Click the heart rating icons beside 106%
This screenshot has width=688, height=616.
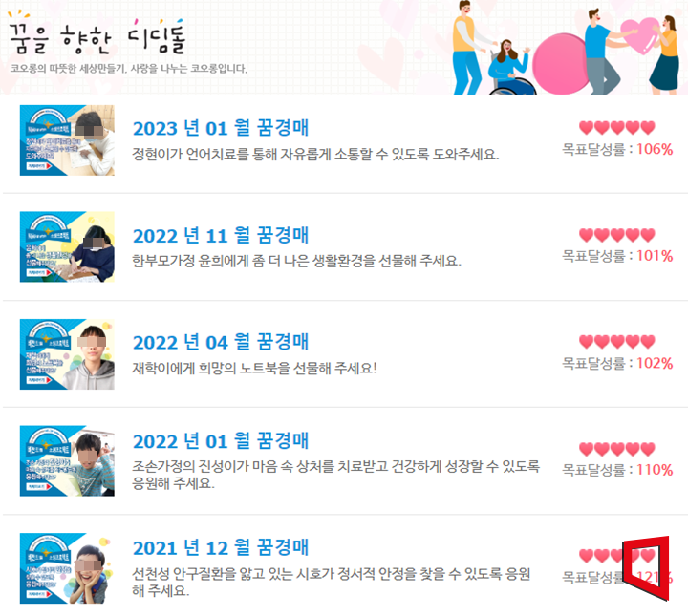617,128
